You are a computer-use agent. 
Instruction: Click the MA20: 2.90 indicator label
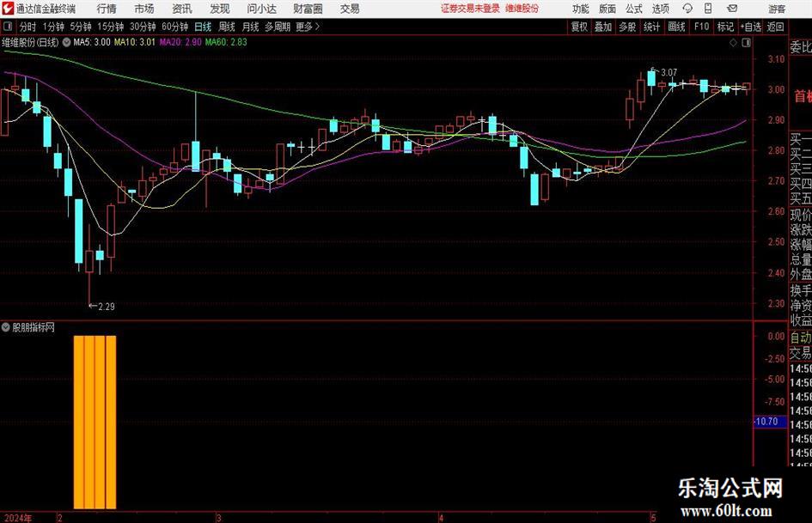tap(180, 42)
